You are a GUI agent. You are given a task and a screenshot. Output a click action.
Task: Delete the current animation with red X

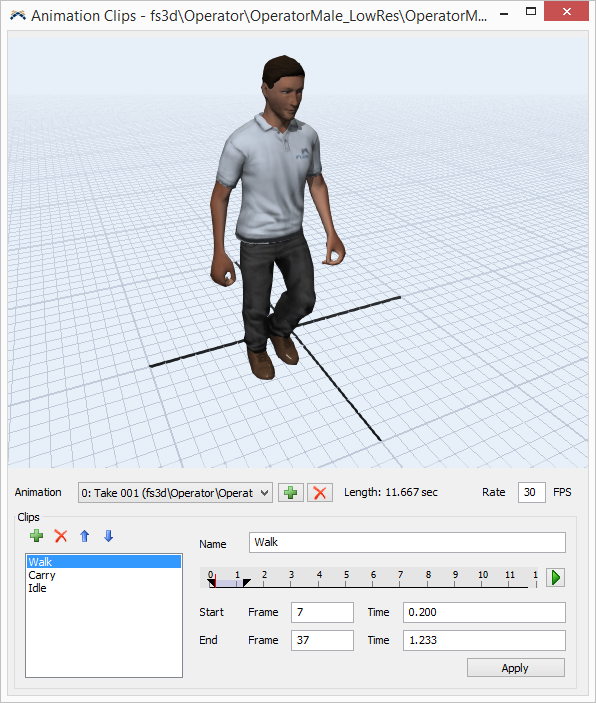point(320,493)
